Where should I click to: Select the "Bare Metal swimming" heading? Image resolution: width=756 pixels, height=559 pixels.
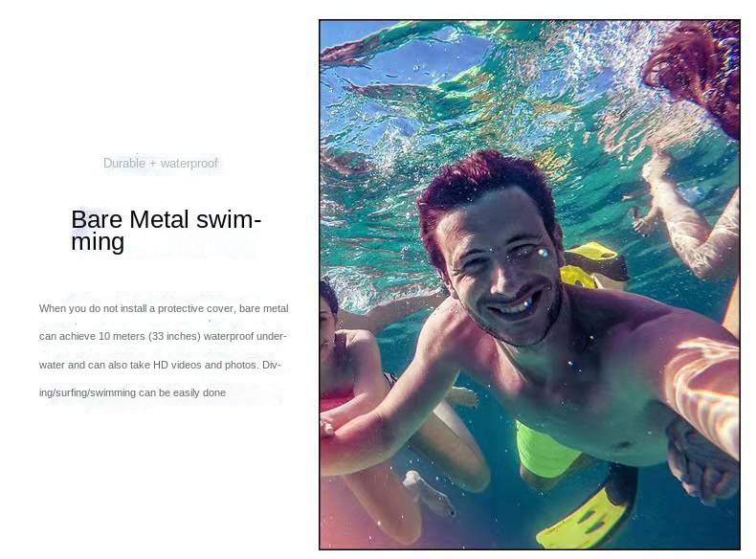167,230
